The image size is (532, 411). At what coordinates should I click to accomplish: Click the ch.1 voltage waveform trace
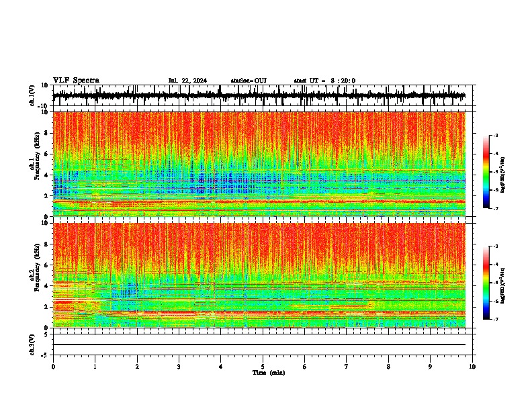pos(259,95)
